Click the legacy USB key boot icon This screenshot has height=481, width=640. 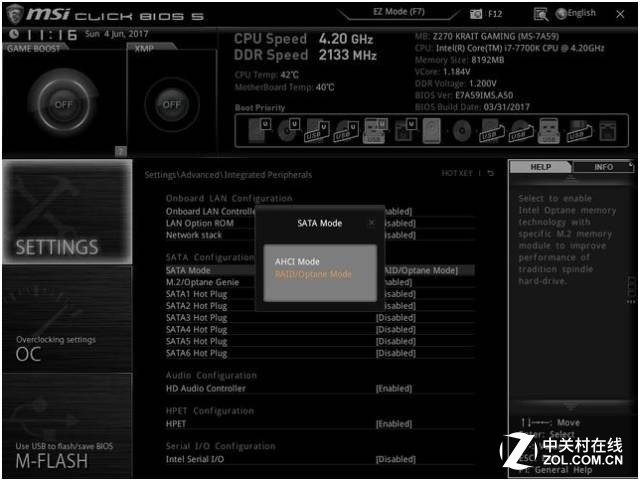[549, 131]
